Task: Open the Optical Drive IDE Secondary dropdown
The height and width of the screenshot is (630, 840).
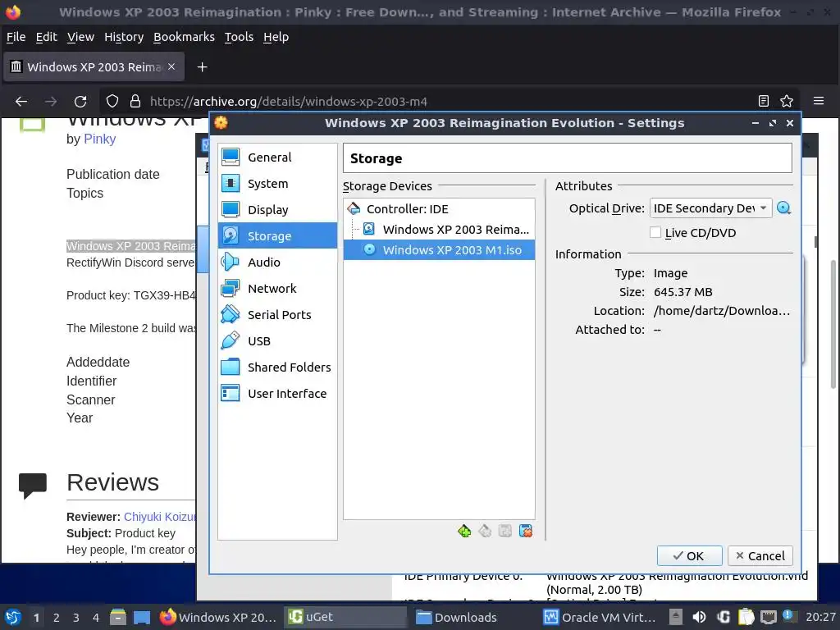Action: pos(710,208)
